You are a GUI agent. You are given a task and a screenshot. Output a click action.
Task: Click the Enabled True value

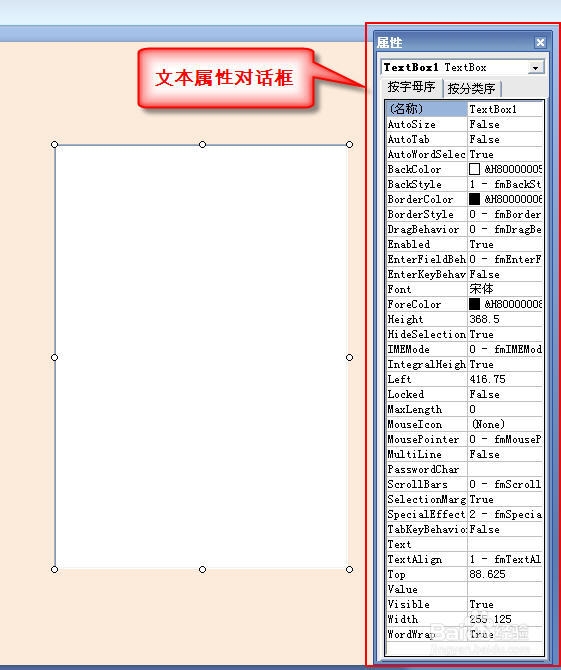[481, 244]
